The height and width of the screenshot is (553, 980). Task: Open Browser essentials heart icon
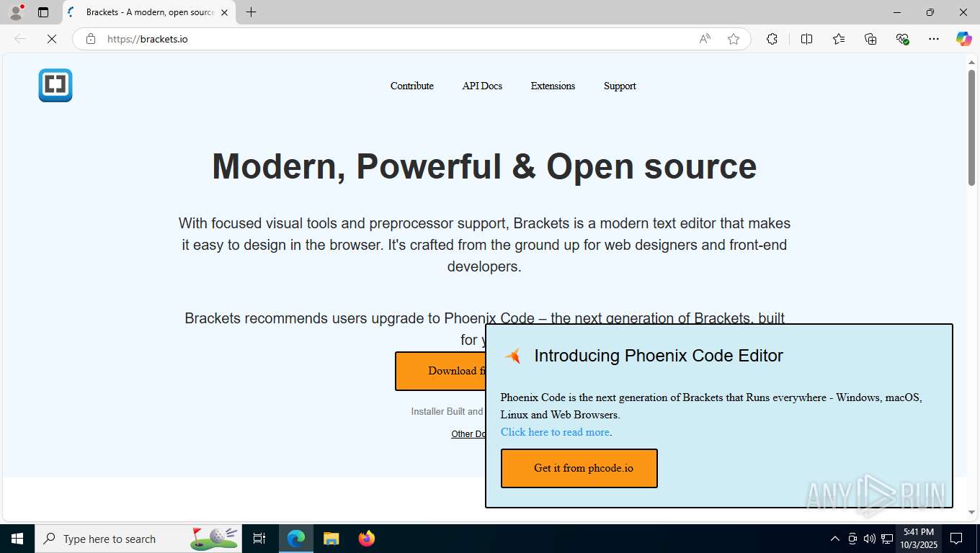(902, 39)
